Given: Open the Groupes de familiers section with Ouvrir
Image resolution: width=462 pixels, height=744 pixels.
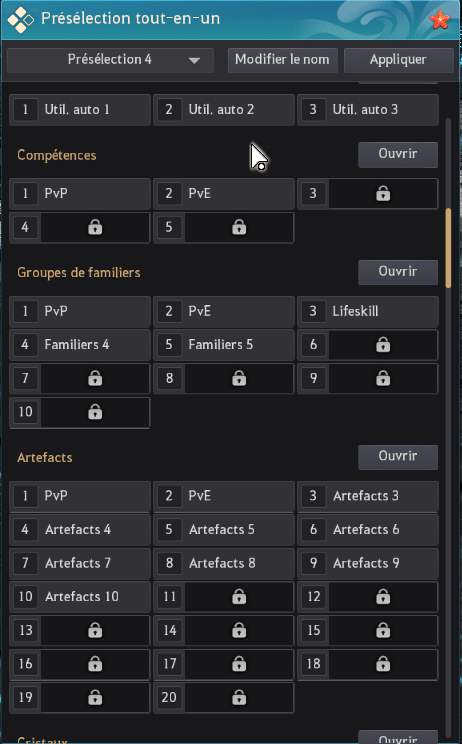Looking at the screenshot, I should pyautogui.click(x=397, y=272).
